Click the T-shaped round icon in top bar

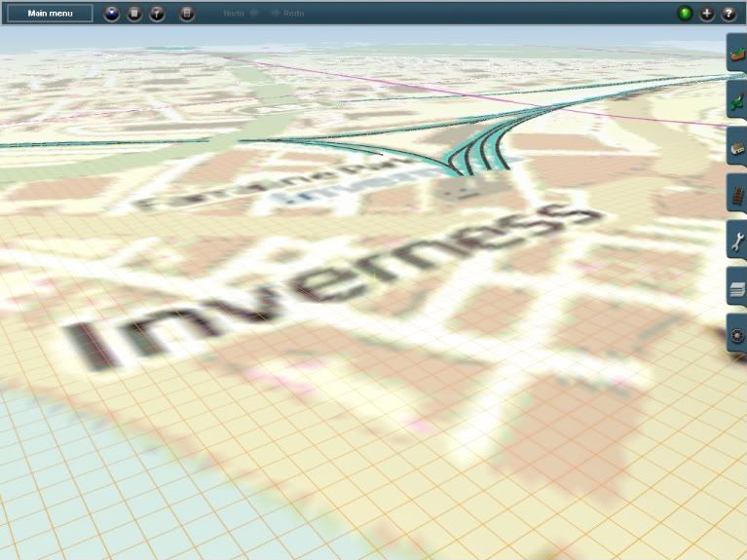click(157, 14)
